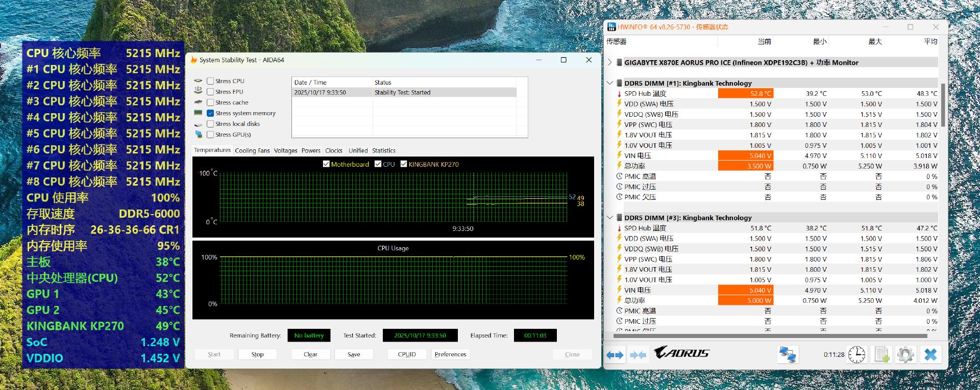Screen dimensions: 980x390
Task: Click the 最大 column header in HWiNFO
Action: [x=857, y=41]
